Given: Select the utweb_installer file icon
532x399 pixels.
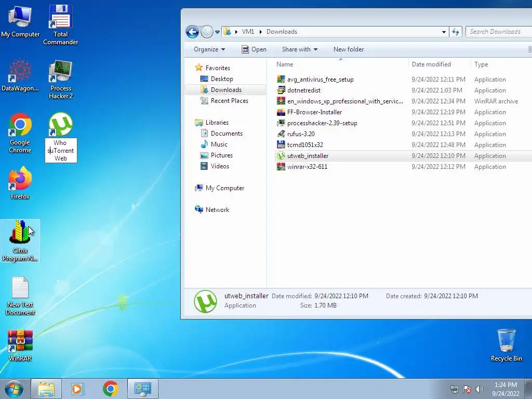Looking at the screenshot, I should (281, 156).
